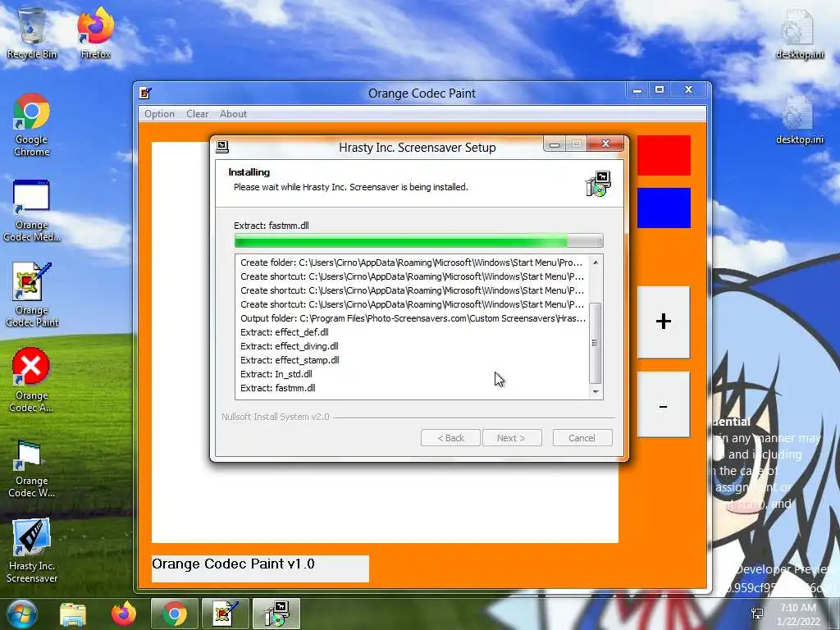Image resolution: width=840 pixels, height=630 pixels.
Task: Click the 'Orange Codec Paint v1.0' label
Action: click(x=233, y=564)
